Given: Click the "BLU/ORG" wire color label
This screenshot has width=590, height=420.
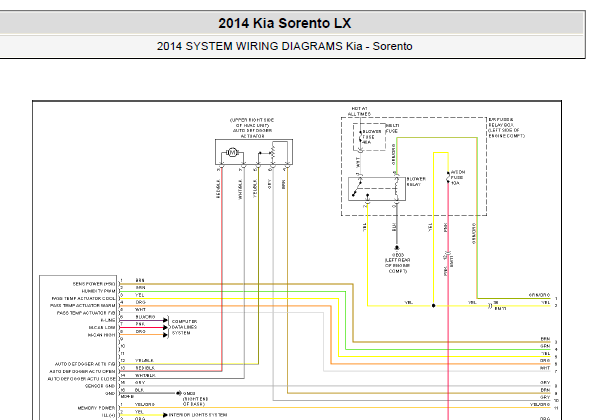Looking at the screenshot, I should pyautogui.click(x=145, y=317).
